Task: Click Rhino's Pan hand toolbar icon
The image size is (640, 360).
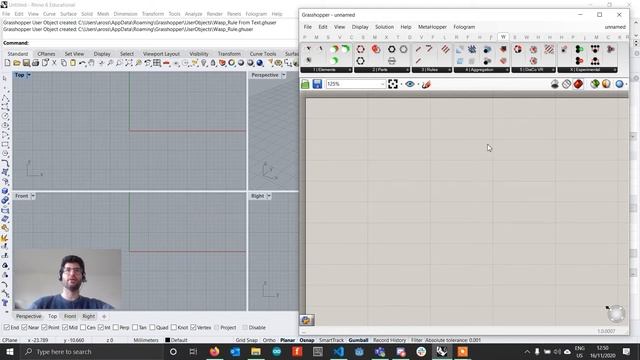Action: [91, 63]
